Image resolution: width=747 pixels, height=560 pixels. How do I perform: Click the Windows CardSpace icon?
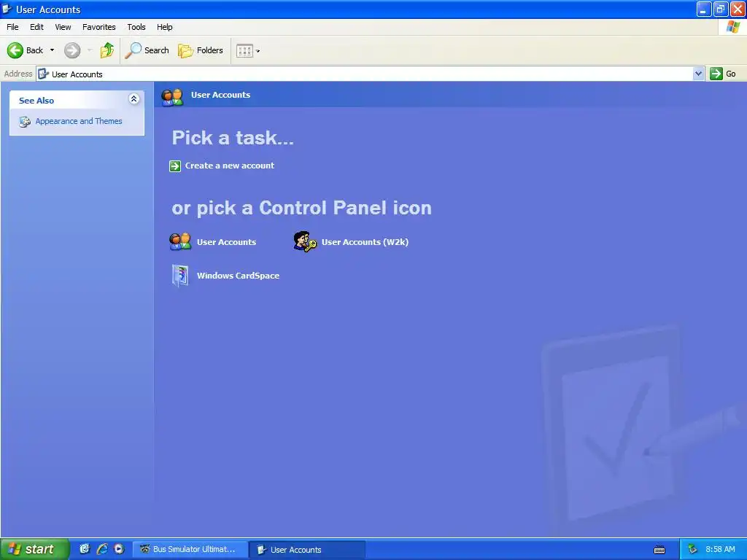(x=180, y=276)
